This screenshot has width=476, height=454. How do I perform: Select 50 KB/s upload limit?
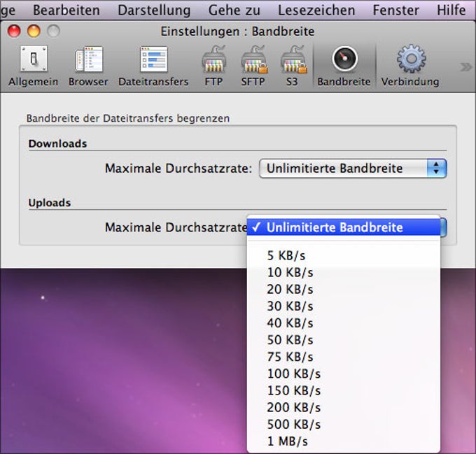[344, 340]
